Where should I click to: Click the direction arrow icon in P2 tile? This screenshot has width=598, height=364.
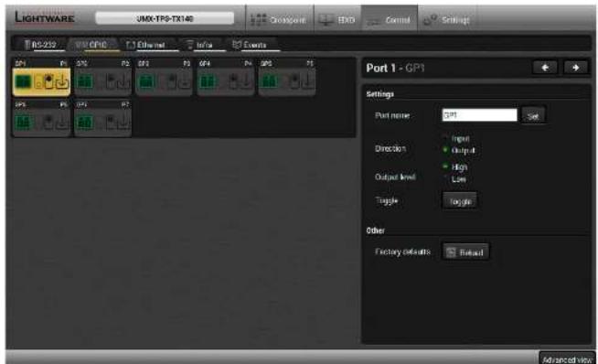click(124, 82)
